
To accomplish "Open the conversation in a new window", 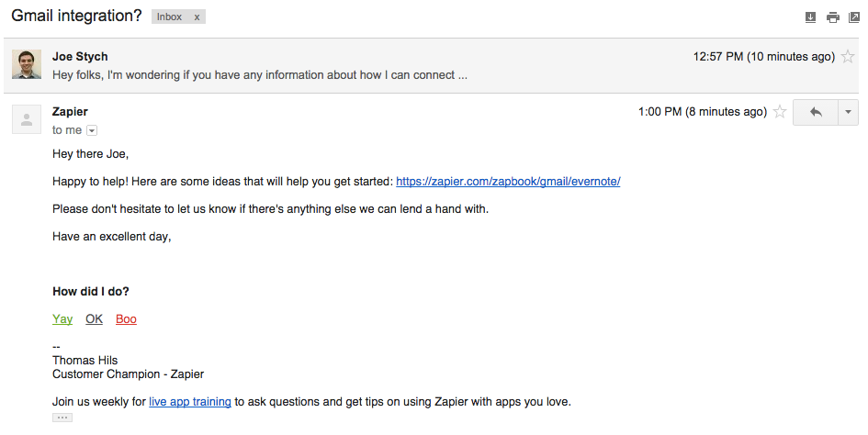I will (x=854, y=17).
